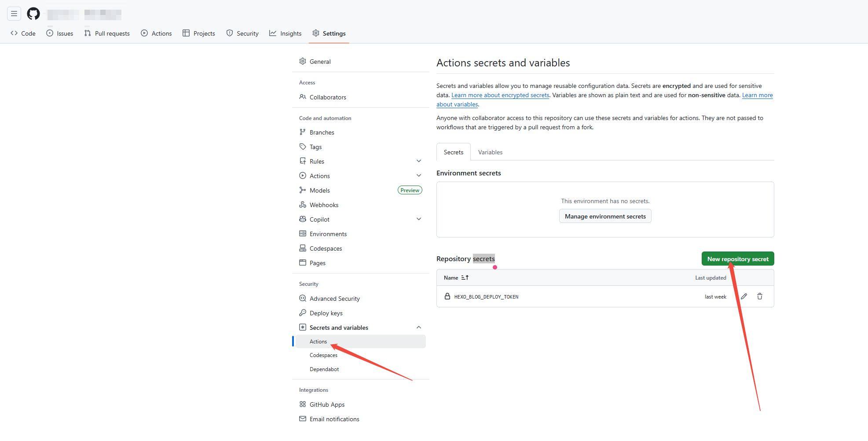Click Manage environment secrets button
This screenshot has width=868, height=441.
tap(605, 216)
